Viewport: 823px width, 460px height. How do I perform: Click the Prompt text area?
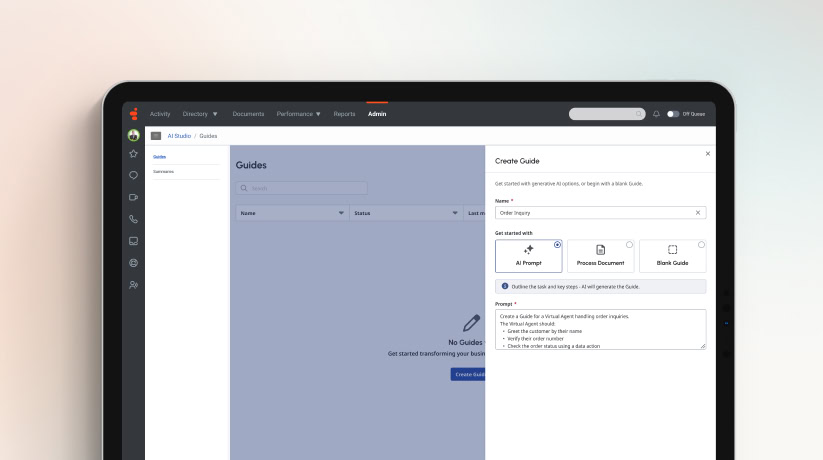click(600, 329)
